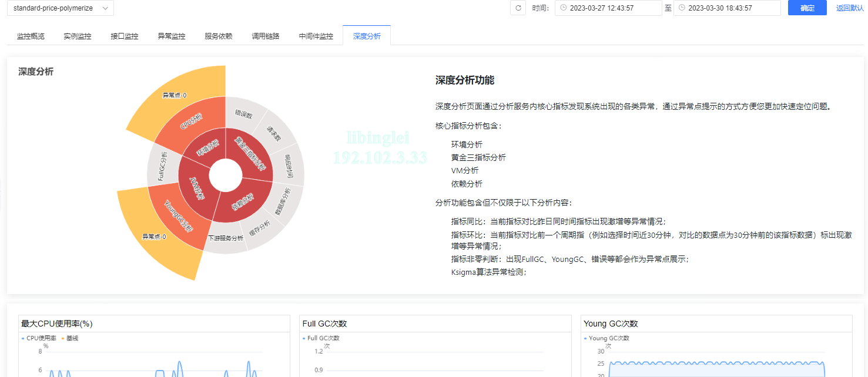Viewport: 868px width, 377px height.
Task: Click the refresh icon button beside time
Action: pyautogui.click(x=518, y=8)
